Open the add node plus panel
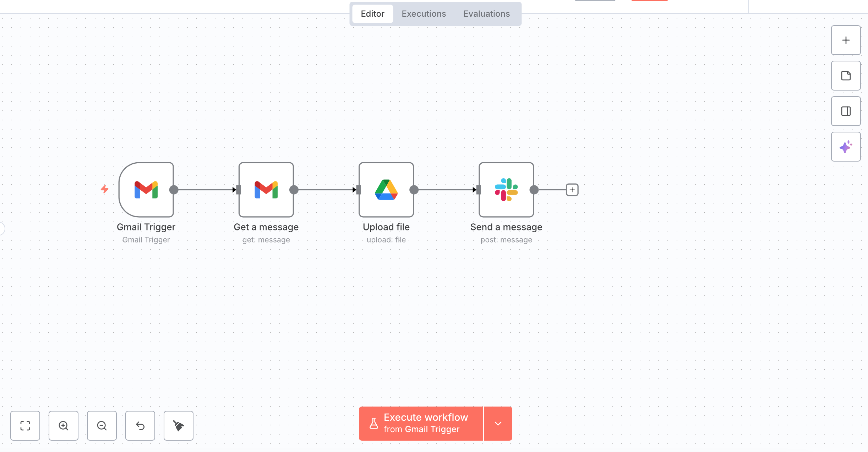 click(846, 40)
